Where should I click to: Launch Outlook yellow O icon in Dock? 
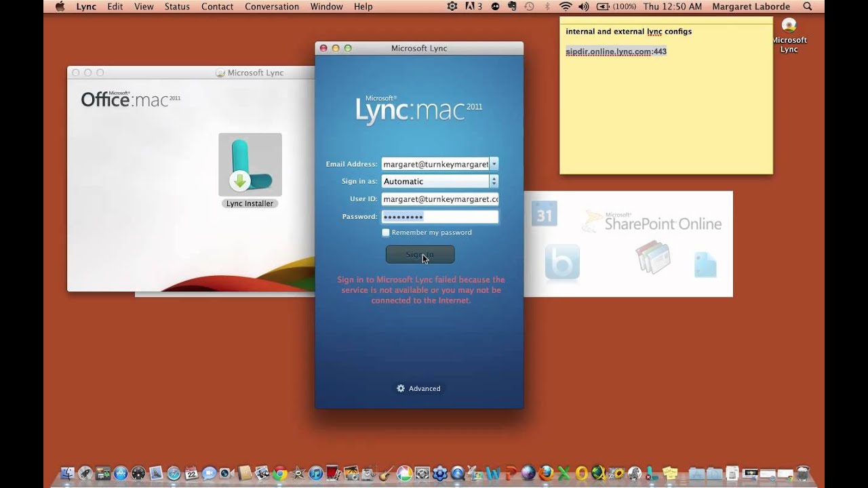tap(581, 474)
